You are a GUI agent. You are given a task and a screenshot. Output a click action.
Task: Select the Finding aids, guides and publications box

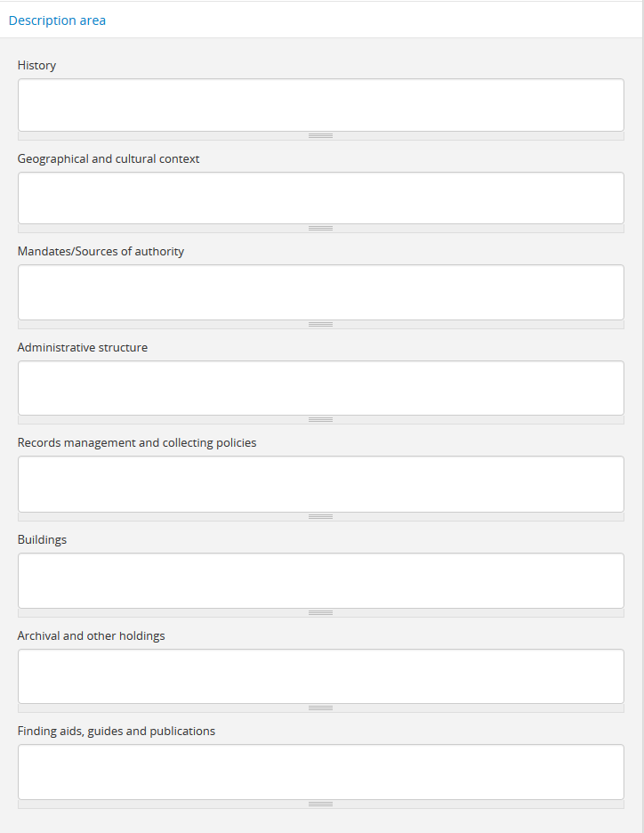click(x=320, y=772)
